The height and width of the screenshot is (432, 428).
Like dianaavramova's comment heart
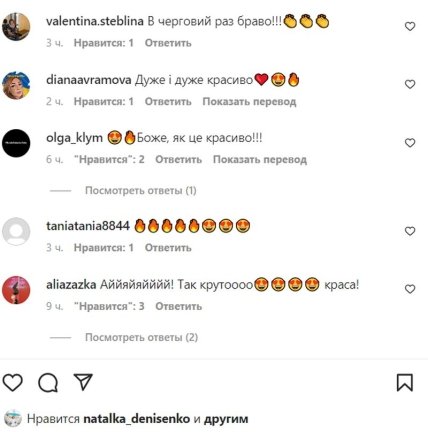(410, 84)
